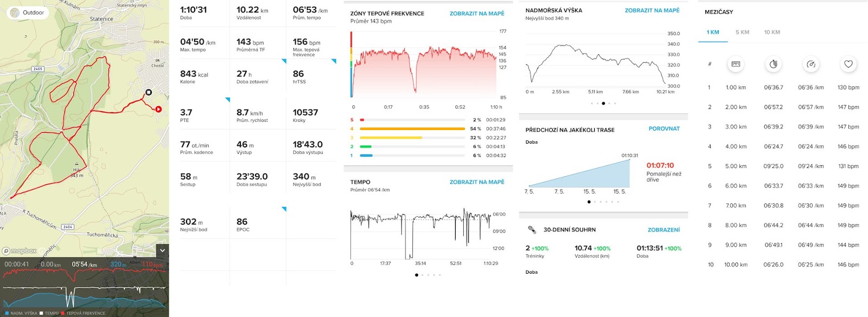Expand details for the 3.7 PTE cell
This screenshot has height=317, width=868.
[227, 100]
